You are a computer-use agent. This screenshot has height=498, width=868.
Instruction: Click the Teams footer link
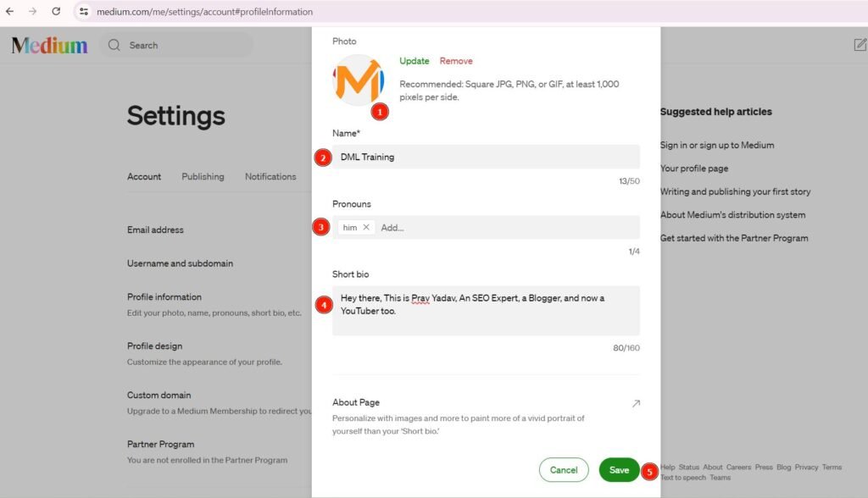(x=721, y=478)
